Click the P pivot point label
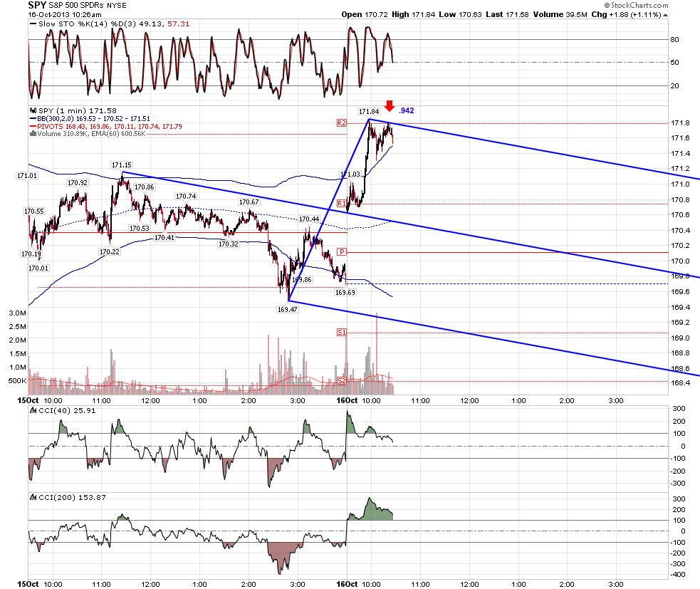 pos(342,252)
